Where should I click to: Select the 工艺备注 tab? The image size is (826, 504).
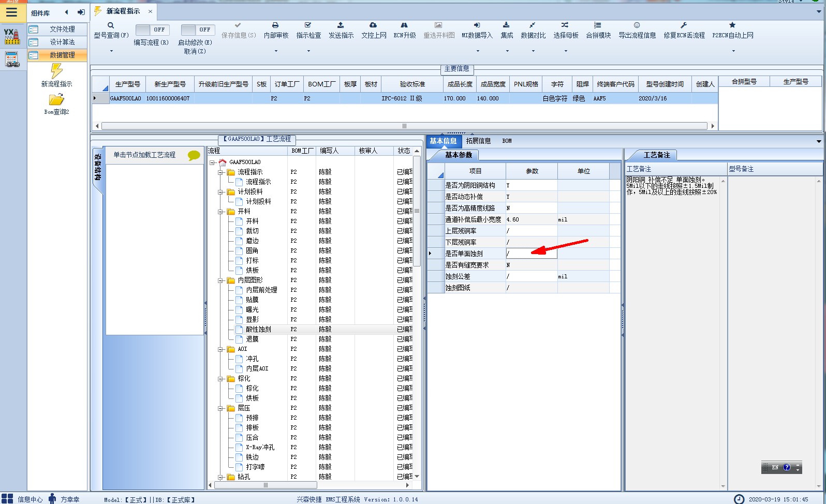(656, 155)
